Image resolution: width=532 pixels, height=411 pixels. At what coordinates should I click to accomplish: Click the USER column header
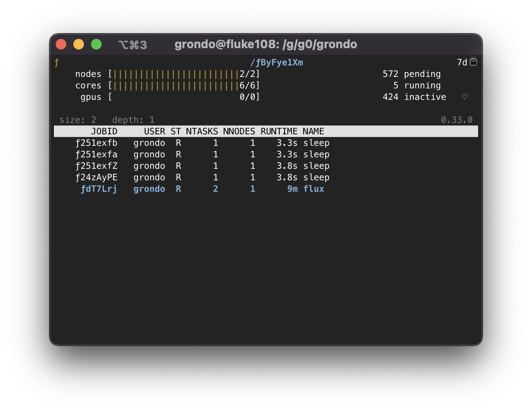coord(155,131)
